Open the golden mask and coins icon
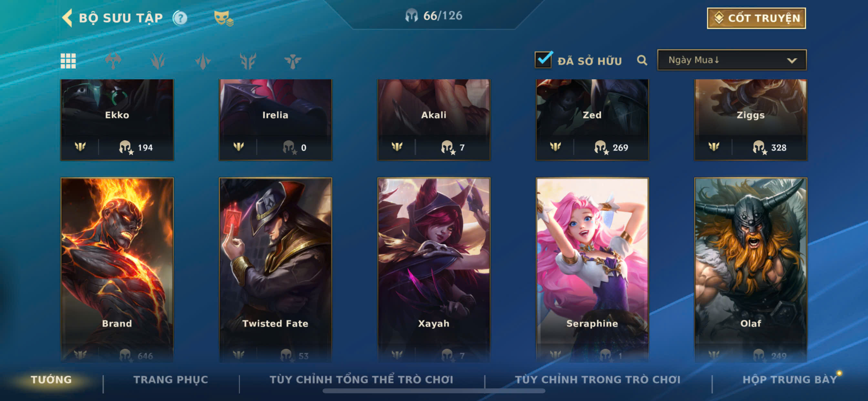The width and height of the screenshot is (868, 401). coord(224,18)
